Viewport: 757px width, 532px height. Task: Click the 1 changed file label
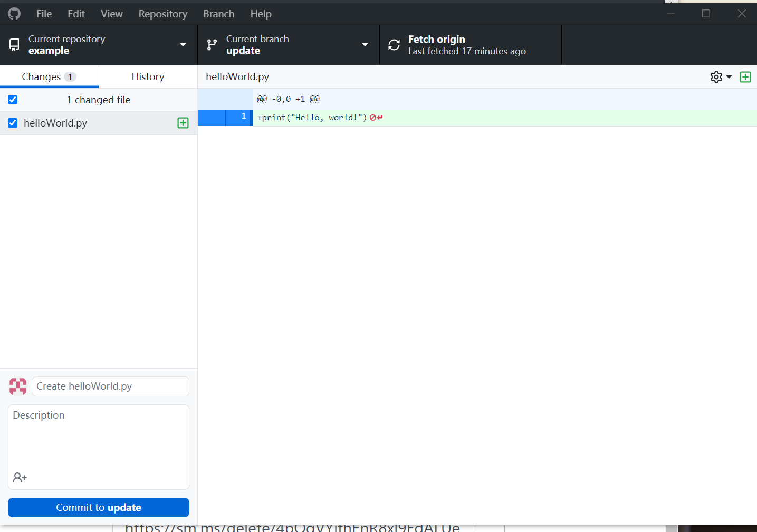click(x=99, y=100)
